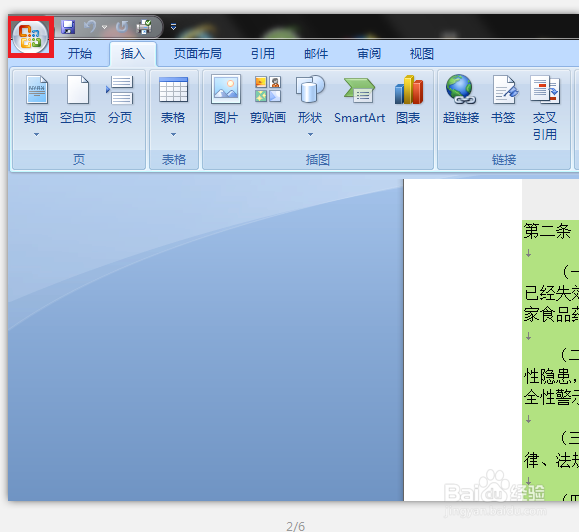Open Customize Quick Access Toolbar dropdown

(173, 27)
